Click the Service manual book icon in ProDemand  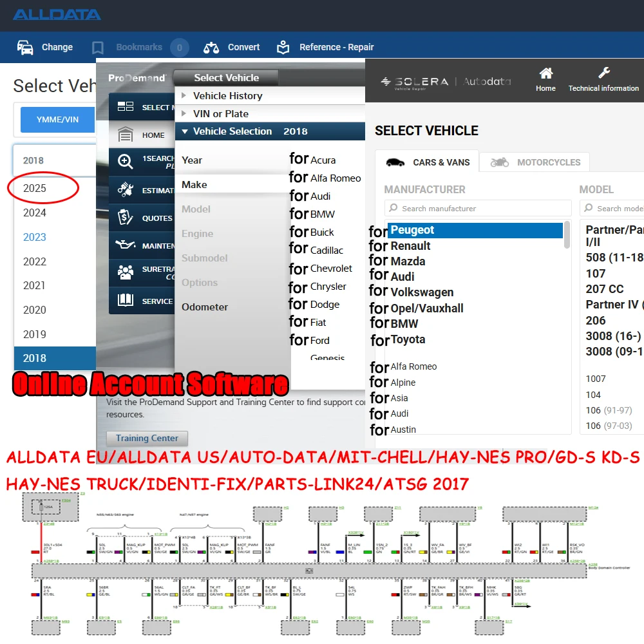126,300
